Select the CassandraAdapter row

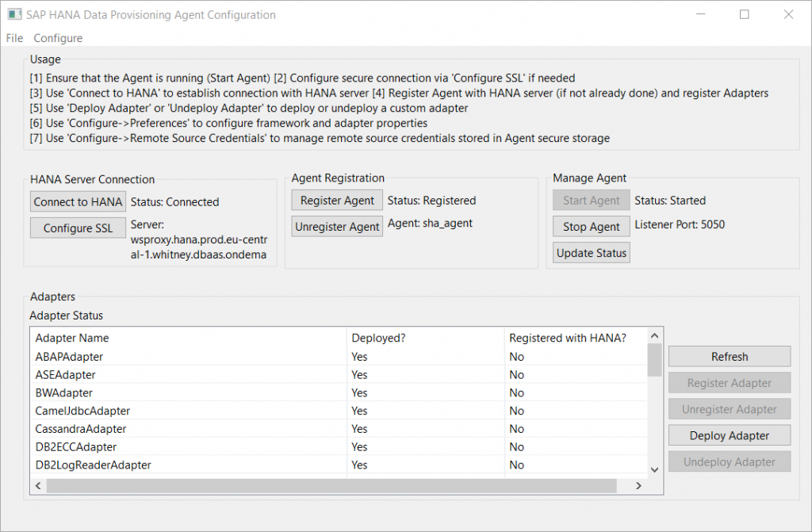tap(339, 429)
